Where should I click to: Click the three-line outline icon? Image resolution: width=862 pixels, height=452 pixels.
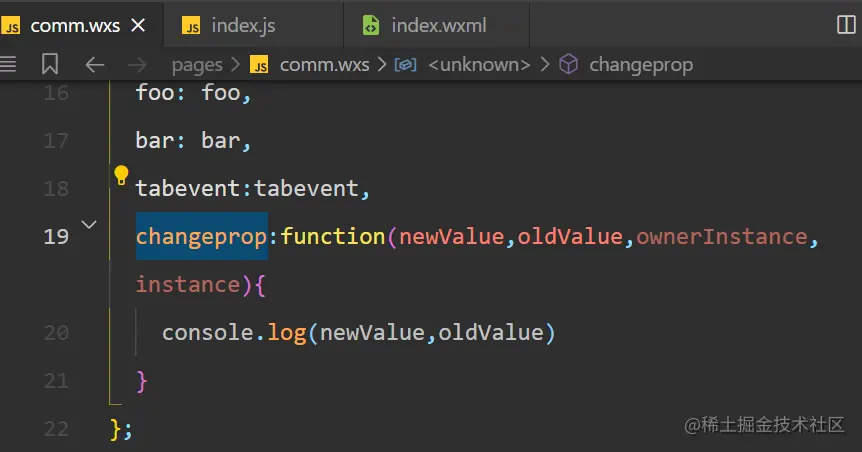(9, 65)
